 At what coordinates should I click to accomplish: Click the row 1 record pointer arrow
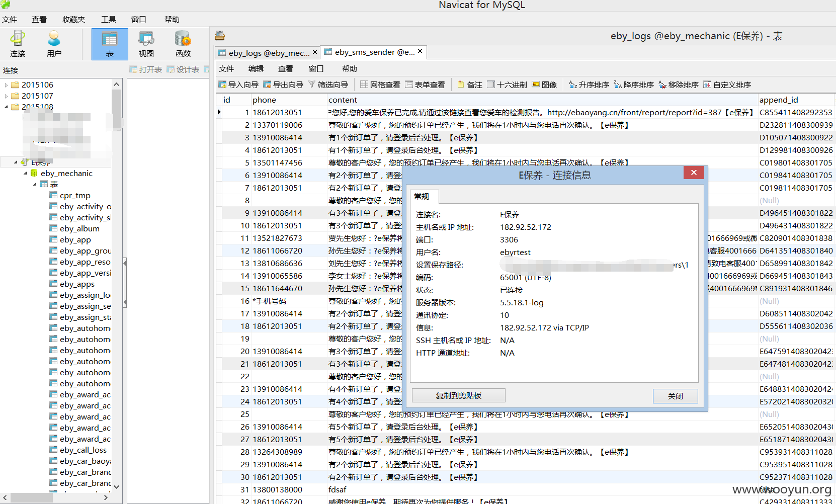click(219, 112)
